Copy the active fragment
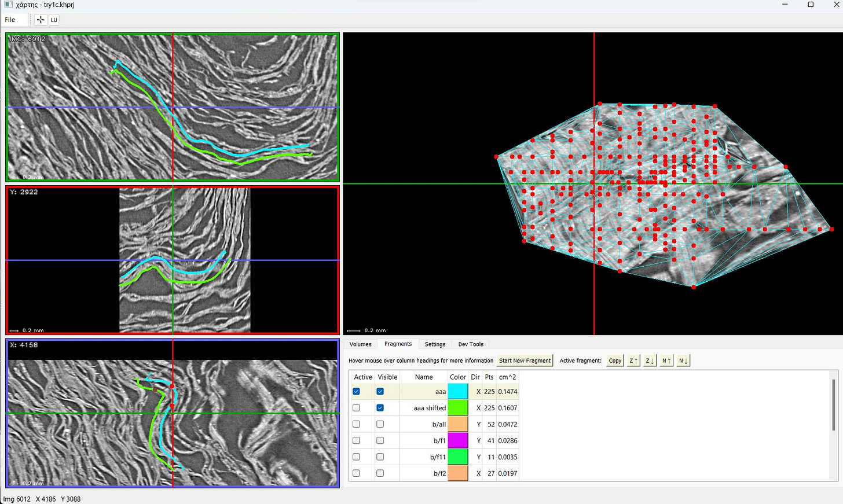The height and width of the screenshot is (504, 843). tap(615, 360)
